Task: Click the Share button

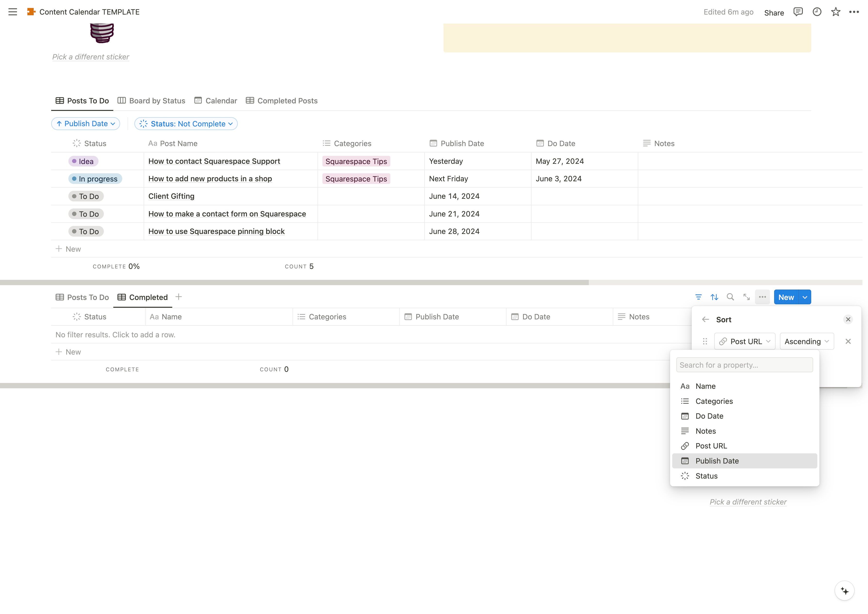Action: tap(773, 12)
